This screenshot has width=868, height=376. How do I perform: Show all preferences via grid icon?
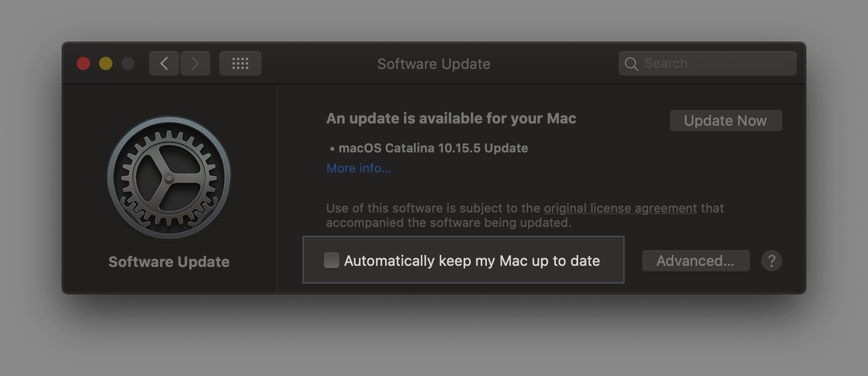click(240, 63)
